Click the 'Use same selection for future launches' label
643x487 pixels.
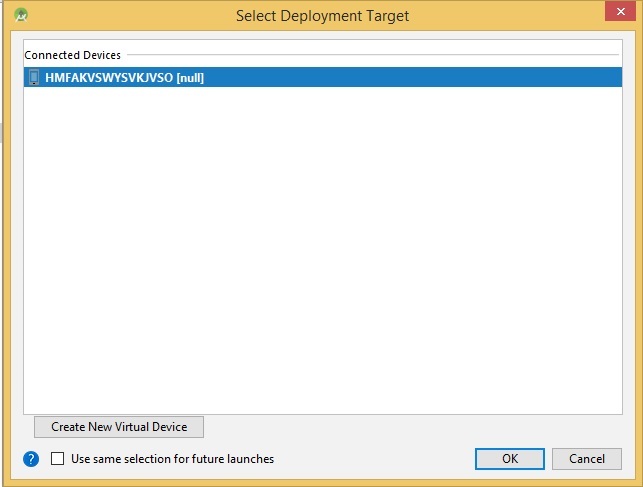pyautogui.click(x=172, y=459)
